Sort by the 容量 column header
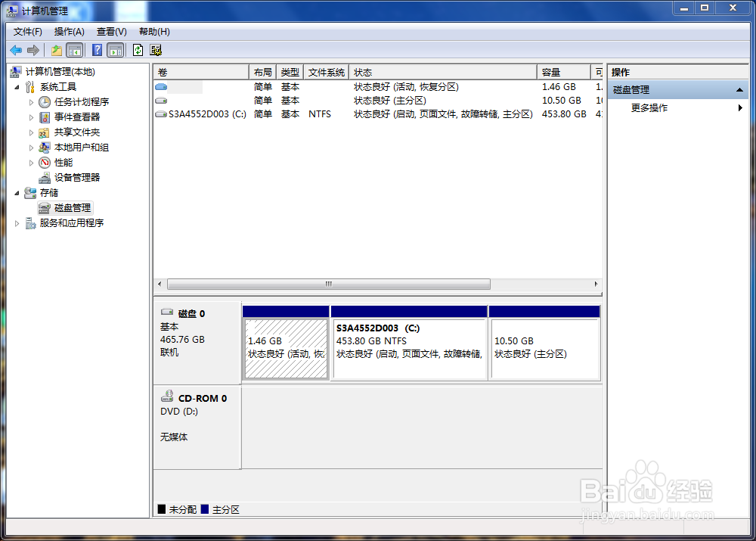The height and width of the screenshot is (541, 756). (x=564, y=73)
